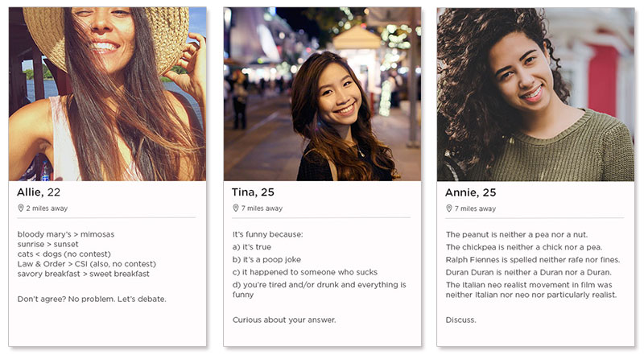644x355 pixels.
Task: Click 'It's funny because:' heading in Tina's bio
Action: [x=270, y=234]
